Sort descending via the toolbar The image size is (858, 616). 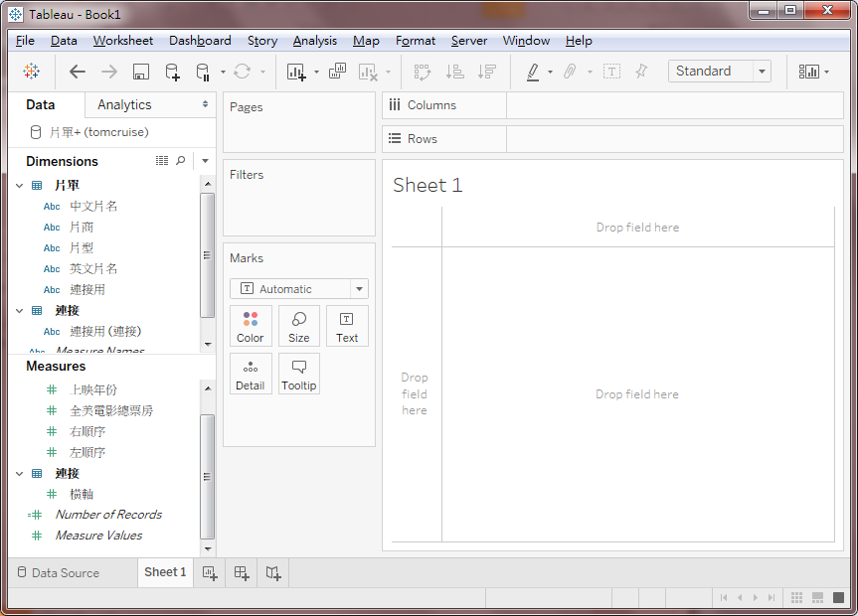486,72
